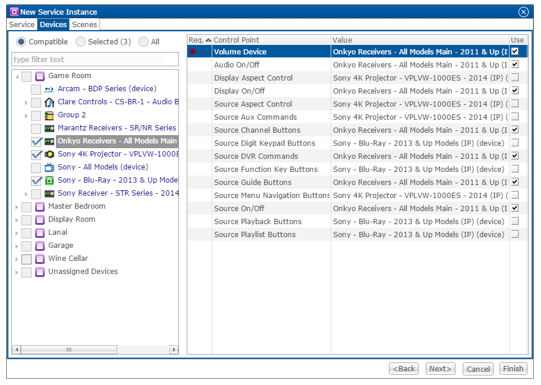Select the Source Menu Navigation Buttons row
The width and height of the screenshot is (541, 385).
point(357,195)
